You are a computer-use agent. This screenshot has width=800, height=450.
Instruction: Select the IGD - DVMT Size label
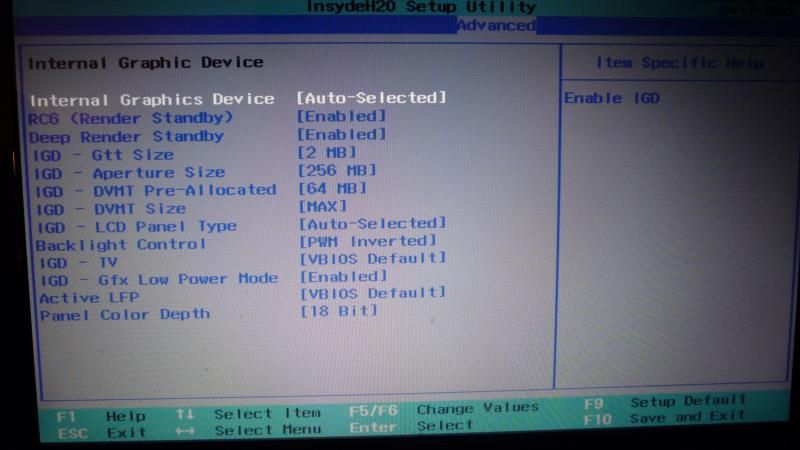tap(111, 209)
